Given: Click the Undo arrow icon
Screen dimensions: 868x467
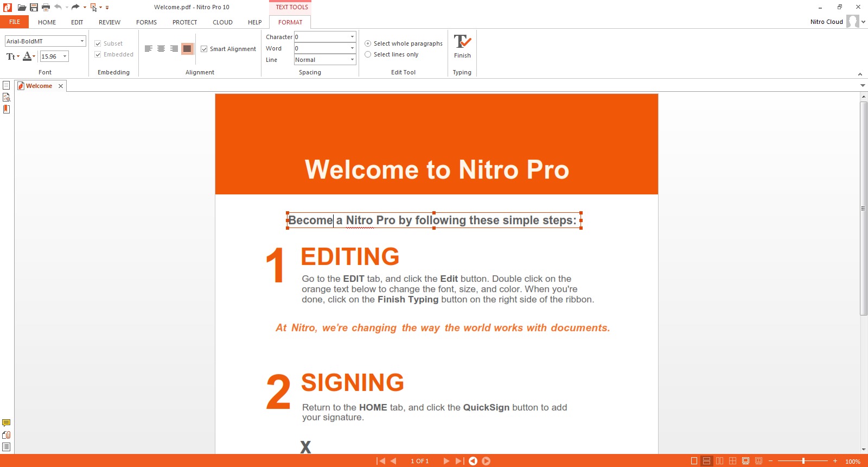Looking at the screenshot, I should coord(58,7).
